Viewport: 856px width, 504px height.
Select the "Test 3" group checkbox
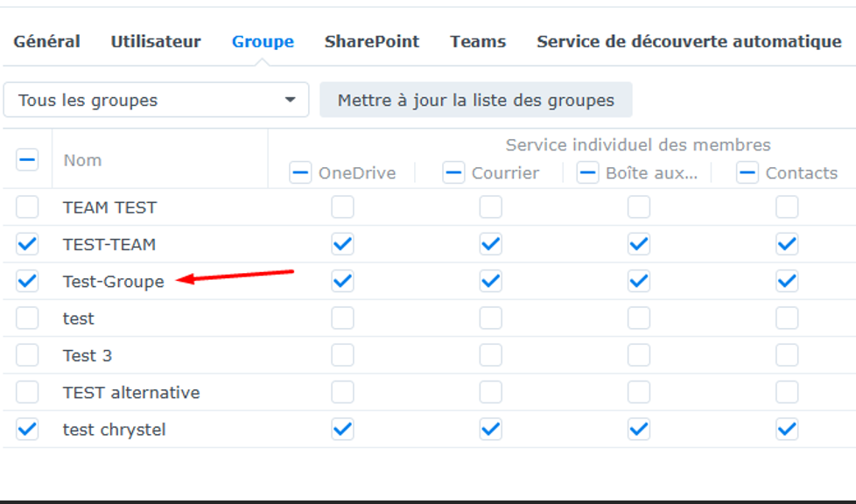click(x=27, y=355)
